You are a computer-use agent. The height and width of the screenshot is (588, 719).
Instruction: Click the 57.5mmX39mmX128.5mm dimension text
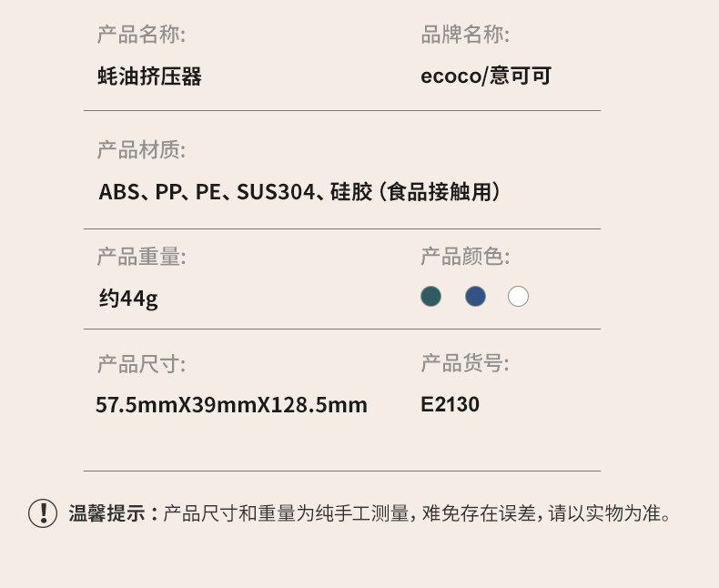coord(231,405)
